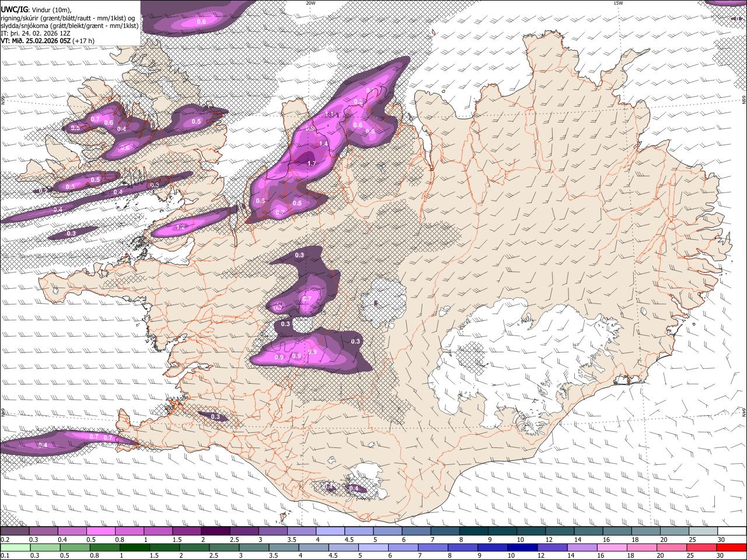Click the '(+17 h)' forecast offset text
The height and width of the screenshot is (560, 747).
pos(84,41)
